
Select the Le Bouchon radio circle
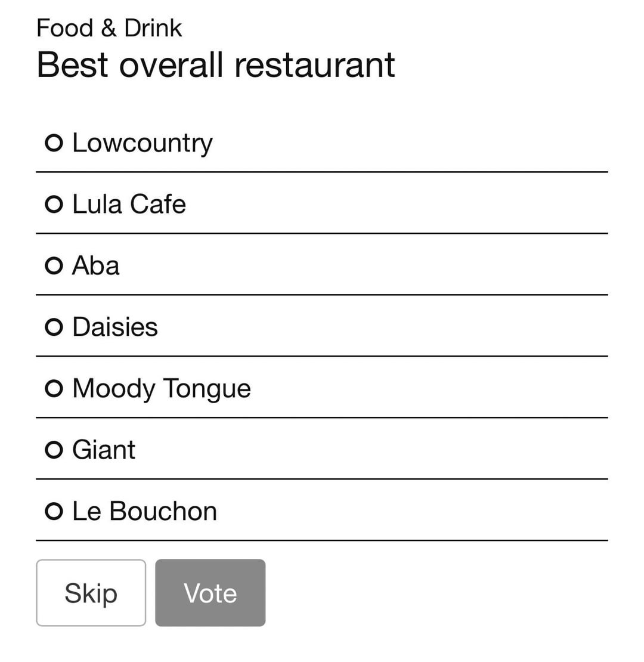[54, 512]
